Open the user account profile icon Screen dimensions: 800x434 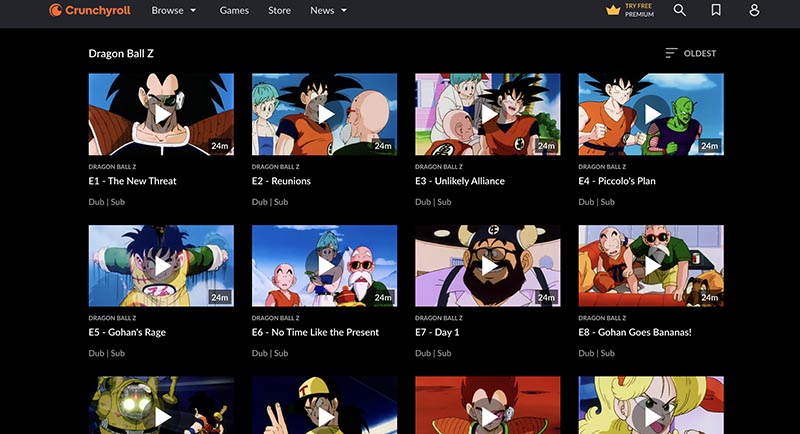754,10
